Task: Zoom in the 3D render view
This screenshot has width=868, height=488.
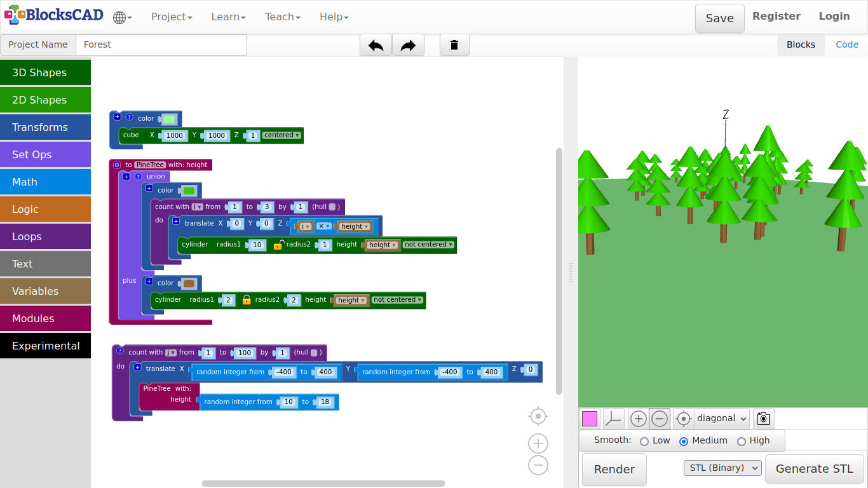Action: 639,419
